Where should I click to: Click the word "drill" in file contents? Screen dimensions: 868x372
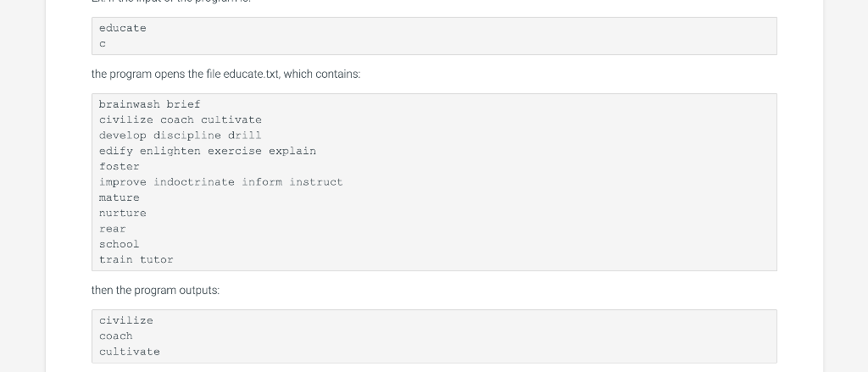click(x=245, y=136)
